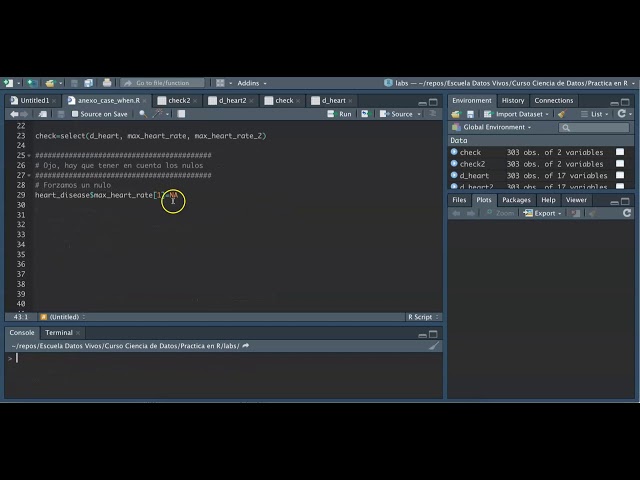
Task: Open the Files tab
Action: pos(459,200)
